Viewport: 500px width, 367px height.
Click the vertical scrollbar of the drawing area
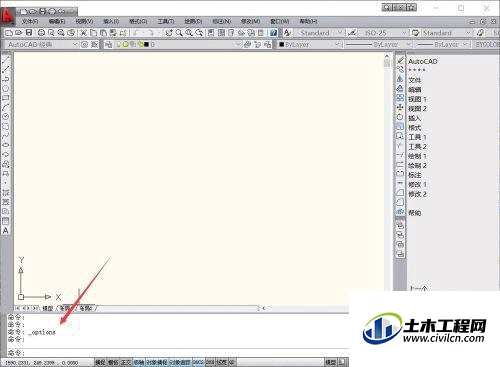coord(387,178)
